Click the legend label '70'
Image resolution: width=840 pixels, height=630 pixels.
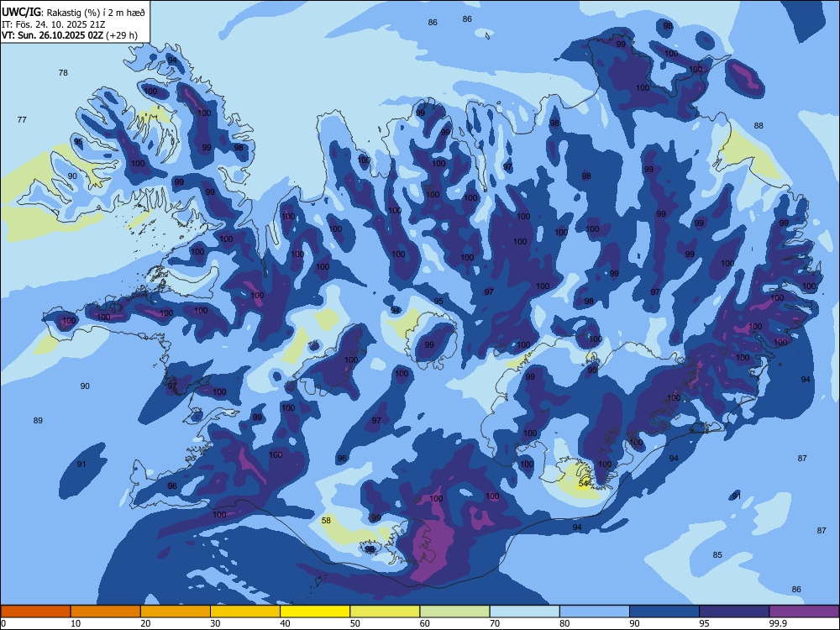(495, 623)
